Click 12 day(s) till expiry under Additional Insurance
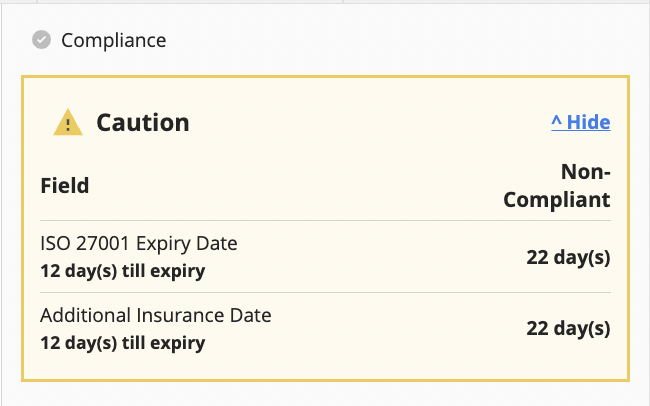The height and width of the screenshot is (406, 650). click(x=123, y=343)
